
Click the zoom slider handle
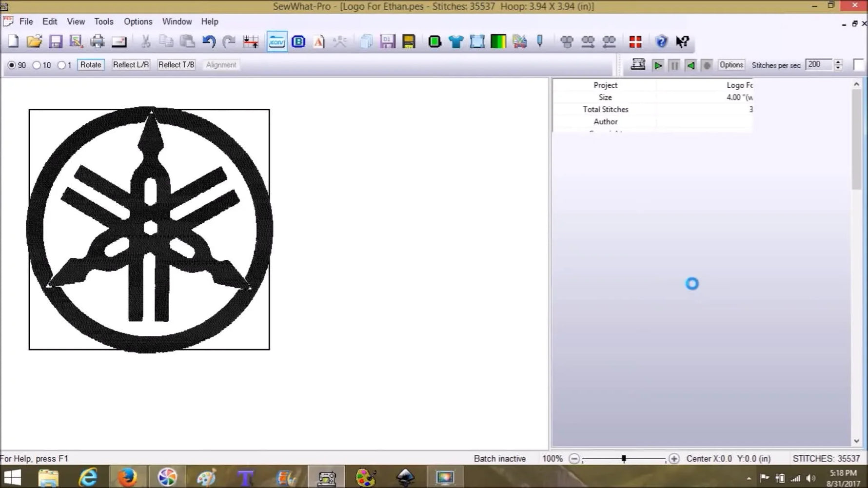(624, 459)
